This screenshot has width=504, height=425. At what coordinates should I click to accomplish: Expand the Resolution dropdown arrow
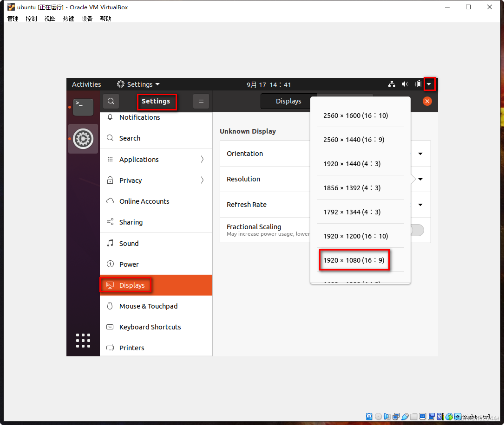(x=420, y=179)
